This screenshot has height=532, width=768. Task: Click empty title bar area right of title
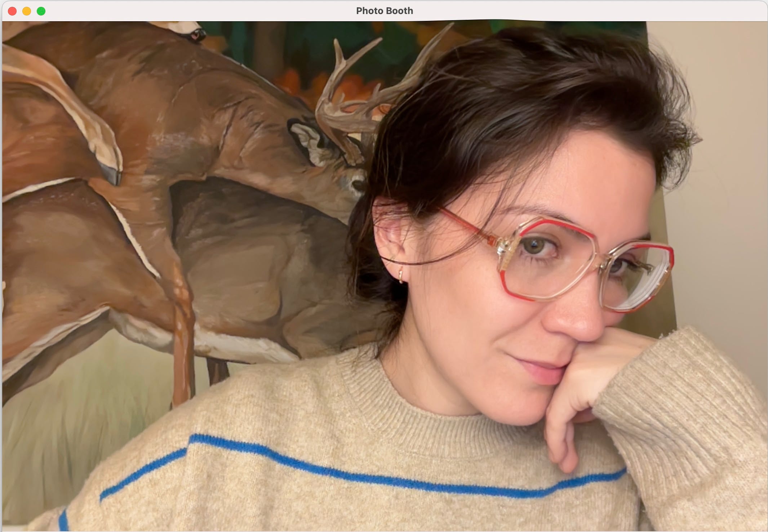577,11
